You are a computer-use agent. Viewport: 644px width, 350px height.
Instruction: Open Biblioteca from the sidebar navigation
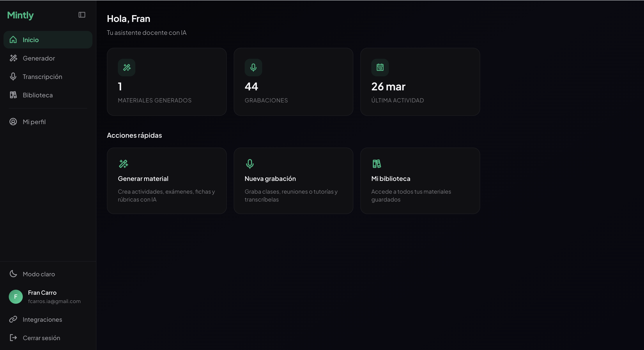point(38,95)
